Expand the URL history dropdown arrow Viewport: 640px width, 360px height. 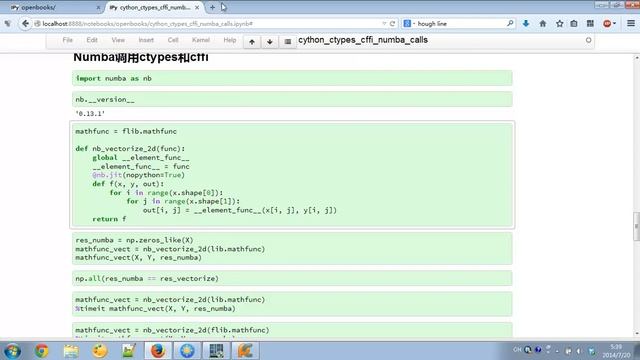(384, 24)
